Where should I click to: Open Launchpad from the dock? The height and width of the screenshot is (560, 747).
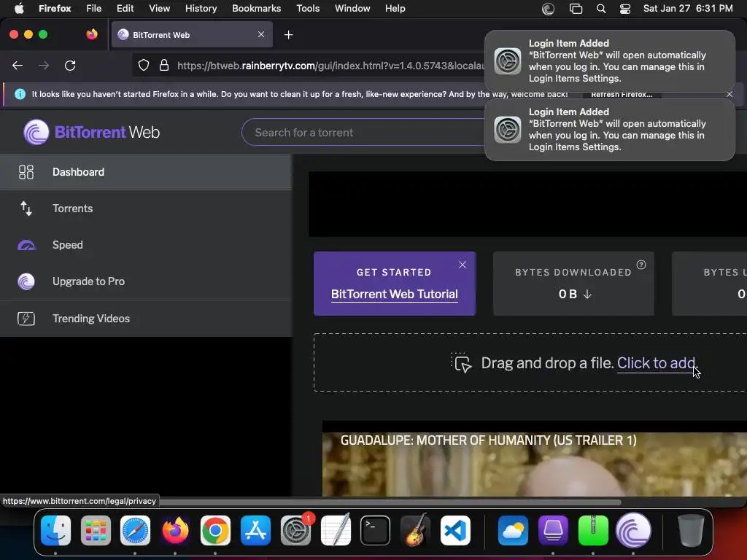tap(96, 531)
